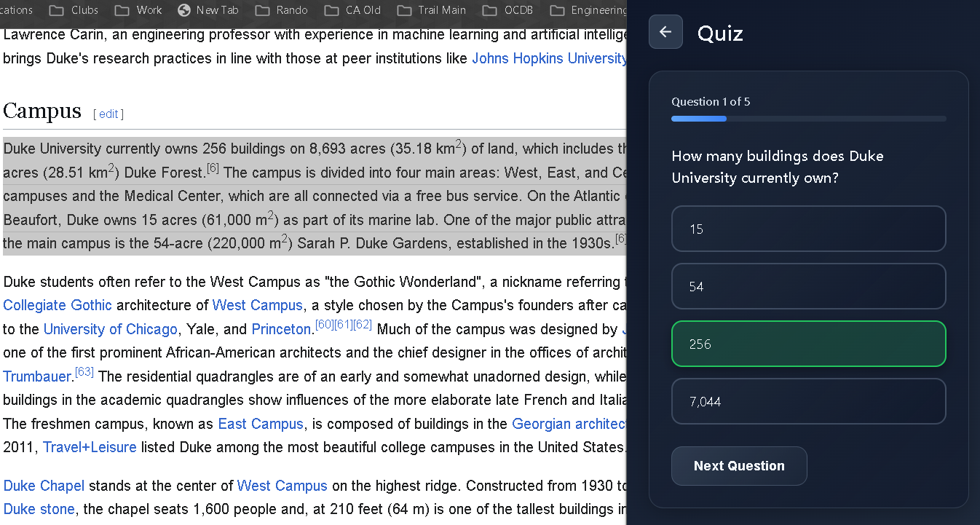The image size is (980, 525).
Task: Go back using the Quiz arrow button
Action: (665, 32)
